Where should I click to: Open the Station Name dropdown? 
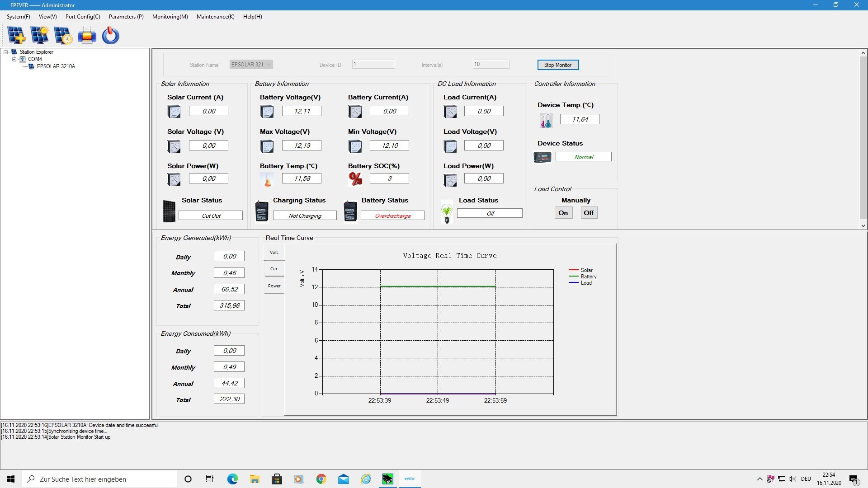(269, 65)
